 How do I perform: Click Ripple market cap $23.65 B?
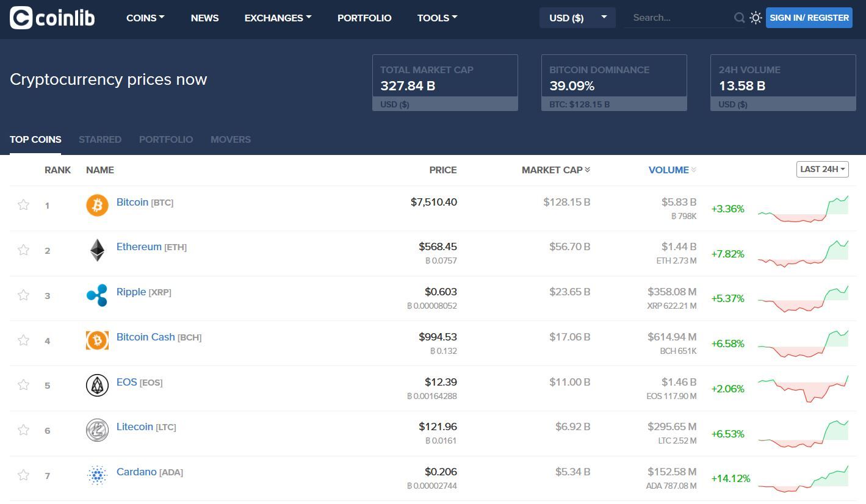tap(570, 292)
